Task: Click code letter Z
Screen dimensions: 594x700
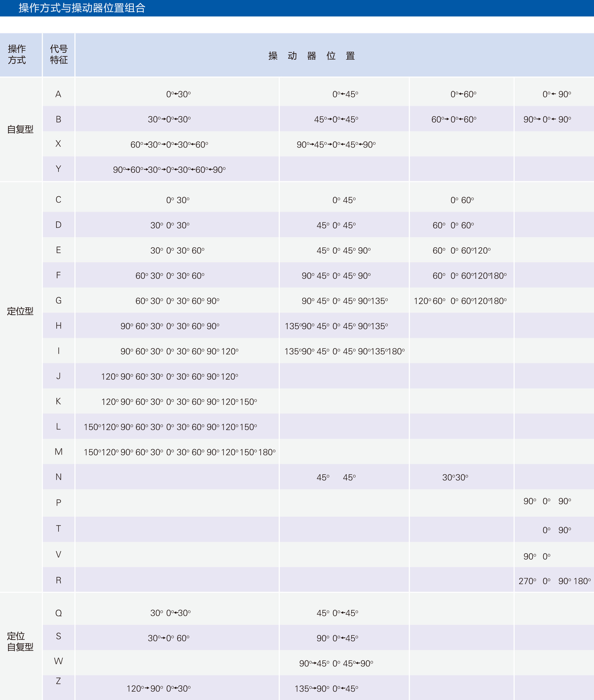Action: coord(58,681)
